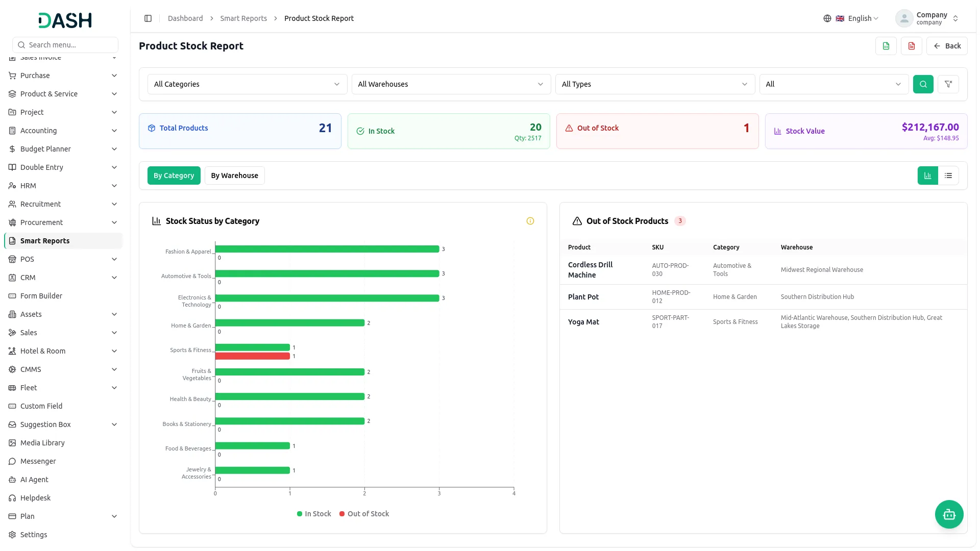The image size is (980, 551).
Task: Open Custom Field in sidebar
Action: click(x=63, y=406)
